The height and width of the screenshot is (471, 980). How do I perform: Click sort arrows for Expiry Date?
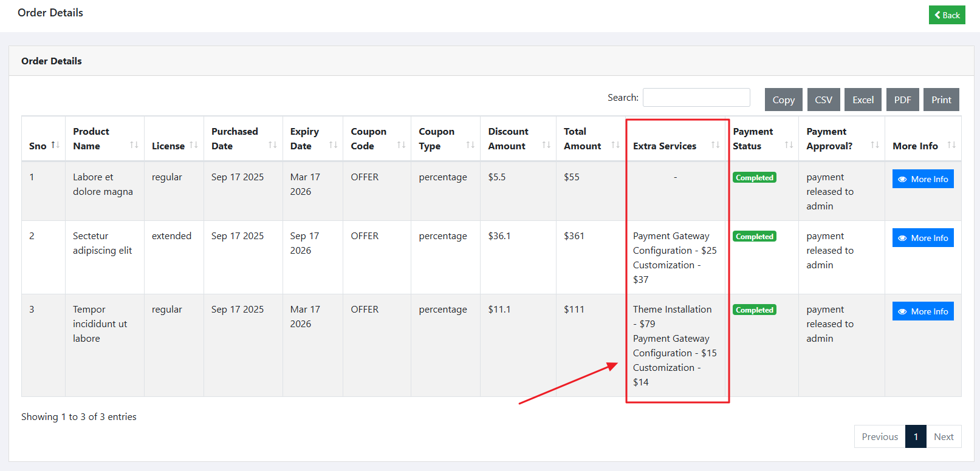(333, 145)
